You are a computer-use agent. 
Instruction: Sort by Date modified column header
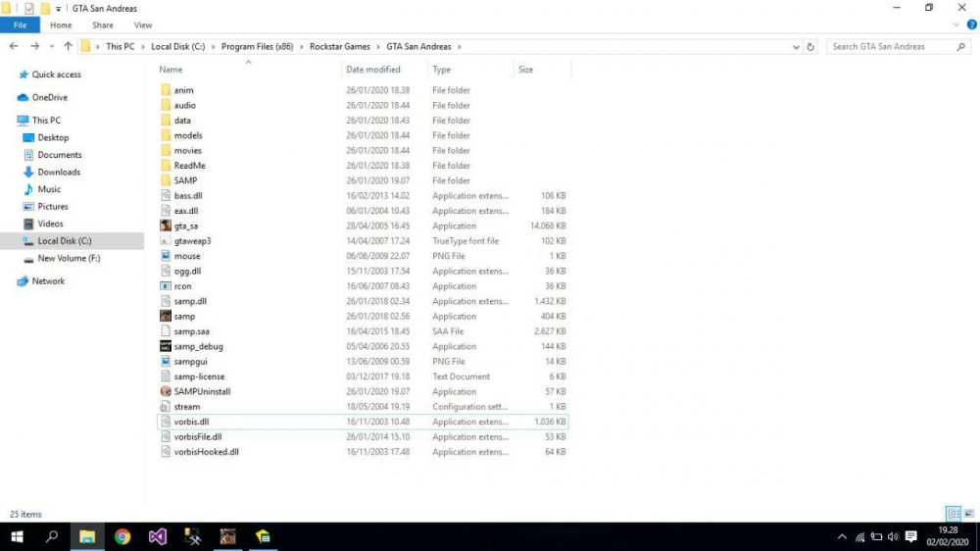tap(373, 70)
